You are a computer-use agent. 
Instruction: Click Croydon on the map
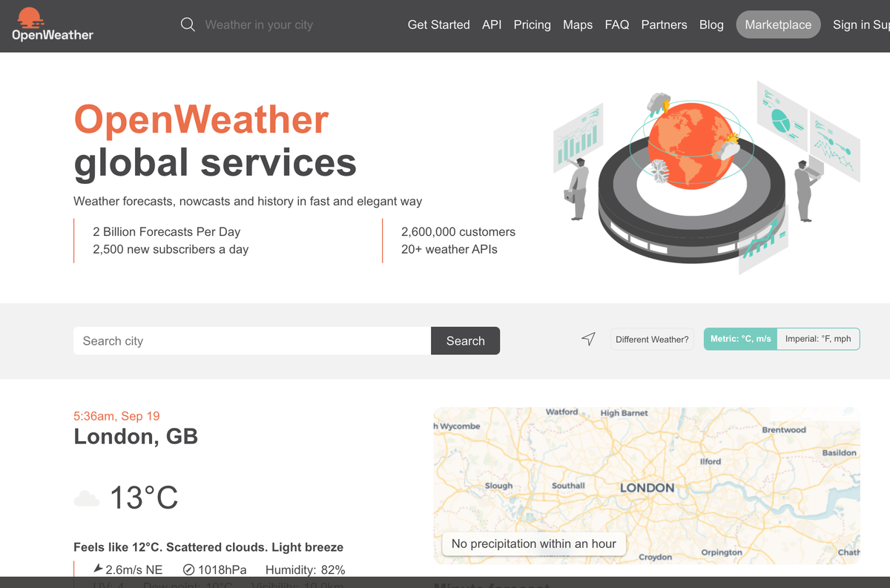[x=656, y=557]
